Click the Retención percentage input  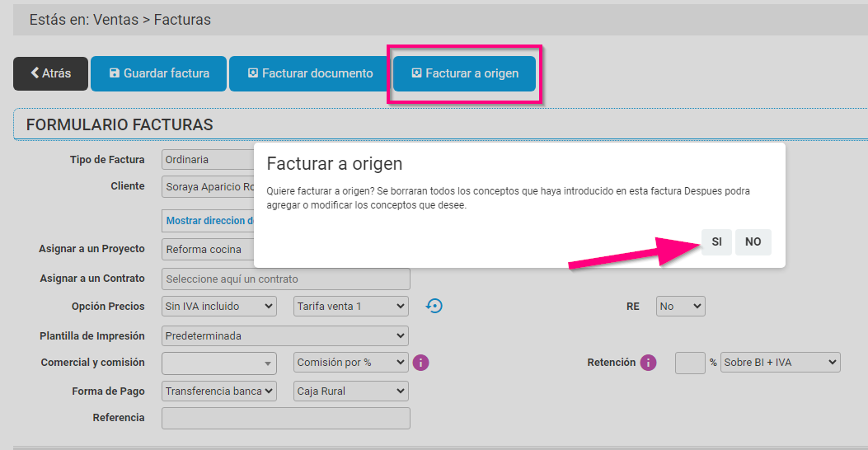[x=690, y=363]
